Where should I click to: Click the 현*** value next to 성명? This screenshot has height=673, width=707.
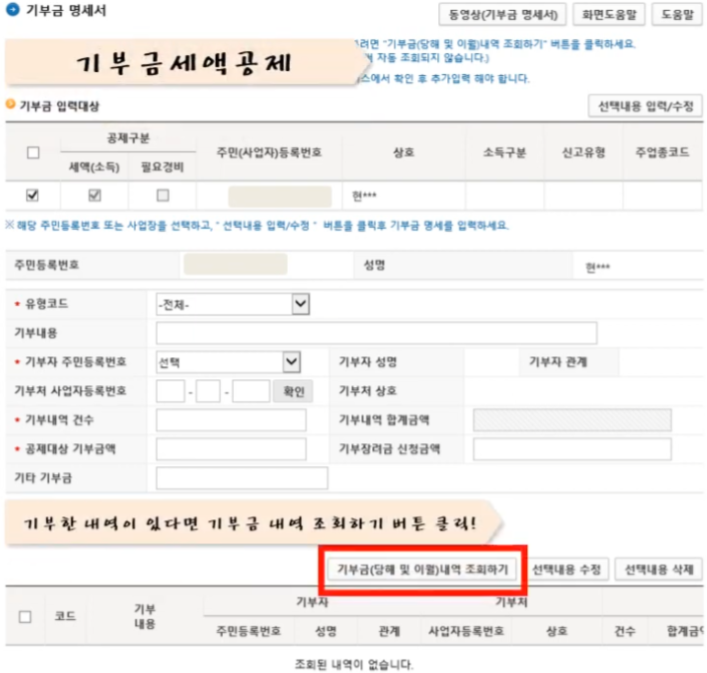[598, 267]
